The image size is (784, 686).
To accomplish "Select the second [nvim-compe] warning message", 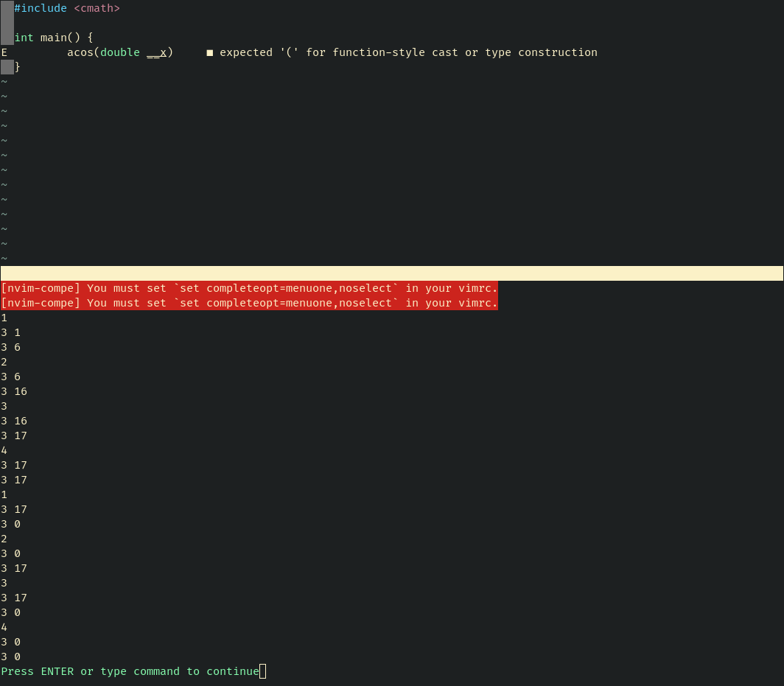I will [x=248, y=303].
